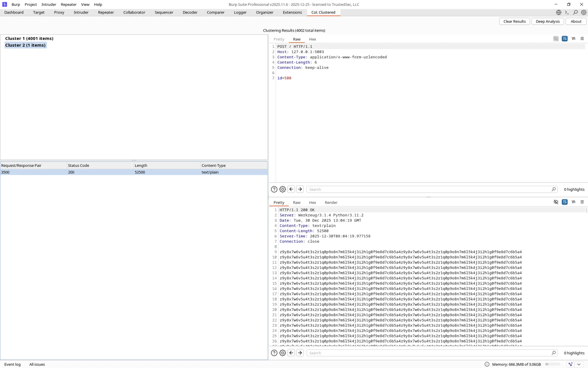Screen dimensions: 588x368
Task: Select Cluster 1 (4001 items)
Action: [x=29, y=38]
